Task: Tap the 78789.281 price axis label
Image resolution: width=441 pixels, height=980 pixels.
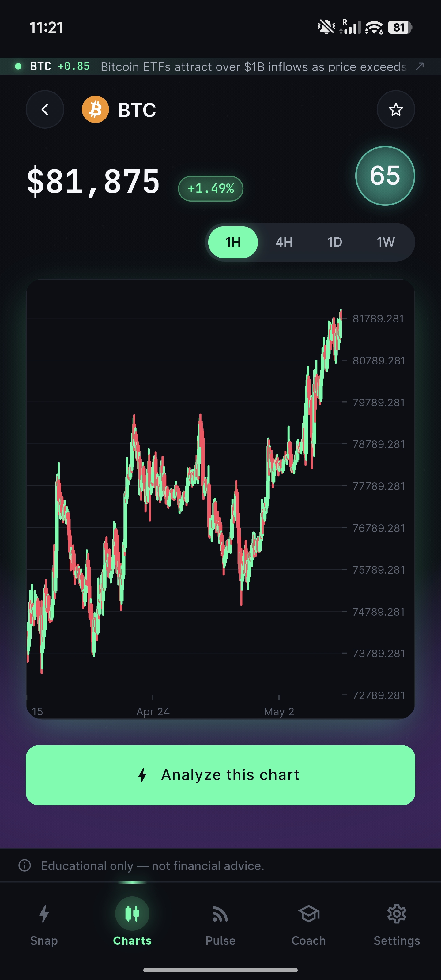Action: coord(378,444)
